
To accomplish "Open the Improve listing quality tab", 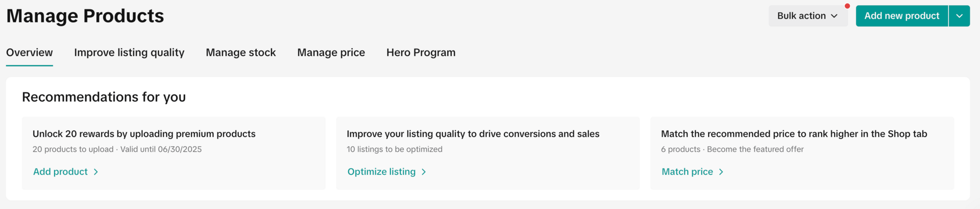I will coord(129,53).
